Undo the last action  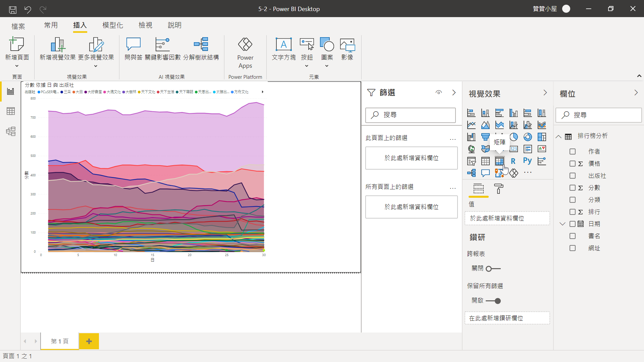coord(28,9)
